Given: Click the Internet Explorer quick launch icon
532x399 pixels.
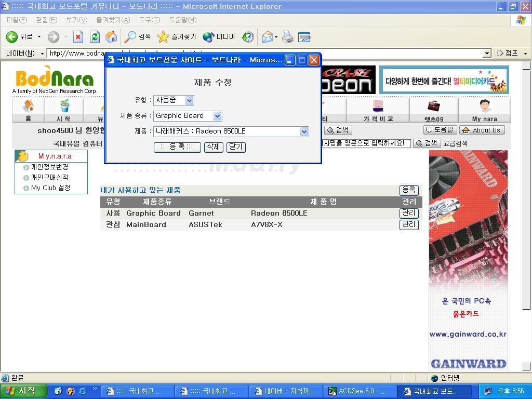Looking at the screenshot, I should point(83,391).
